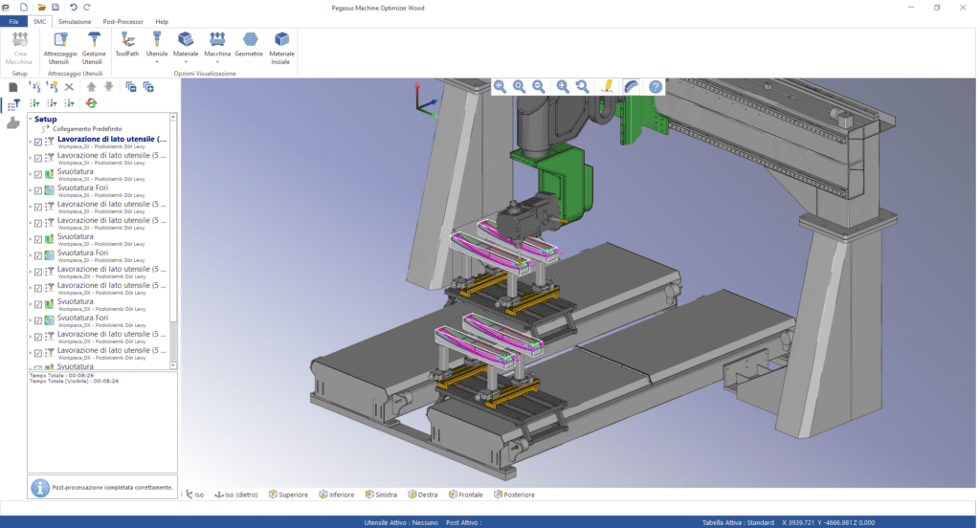Uncheck second Svuotatura Fori Workpiece_SX checkbox

[38, 255]
